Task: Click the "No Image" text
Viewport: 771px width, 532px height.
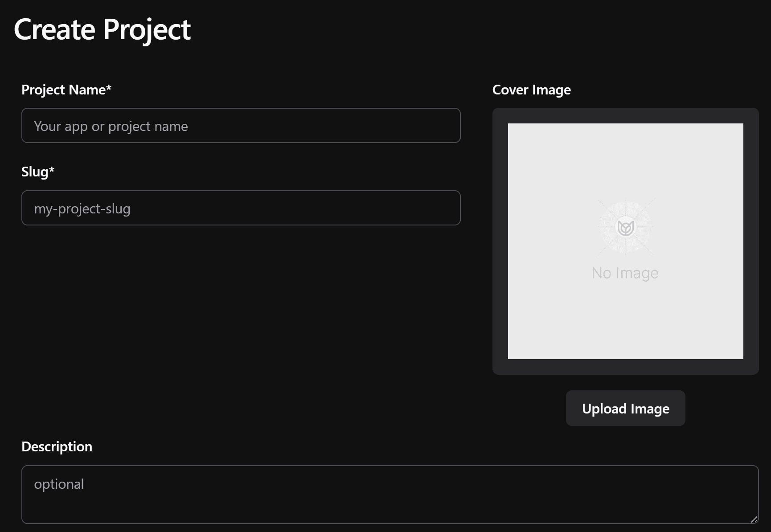Action: click(625, 273)
